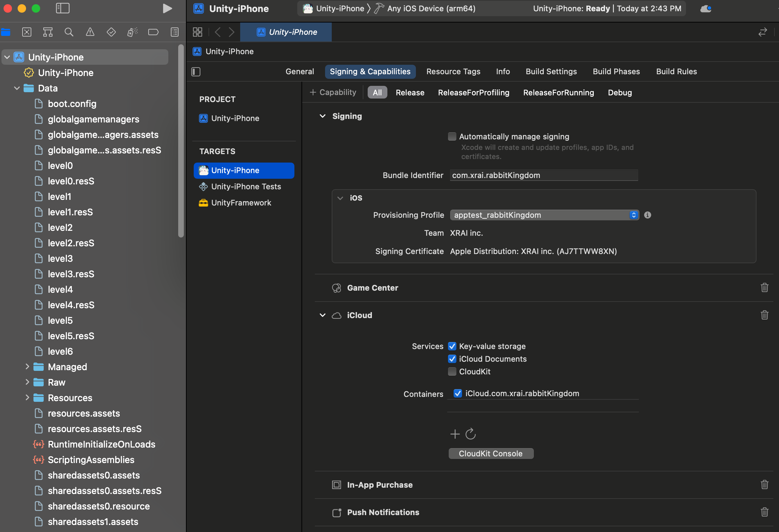Delete the Game Center capability via trash icon
Image resolution: width=779 pixels, height=532 pixels.
(x=764, y=287)
